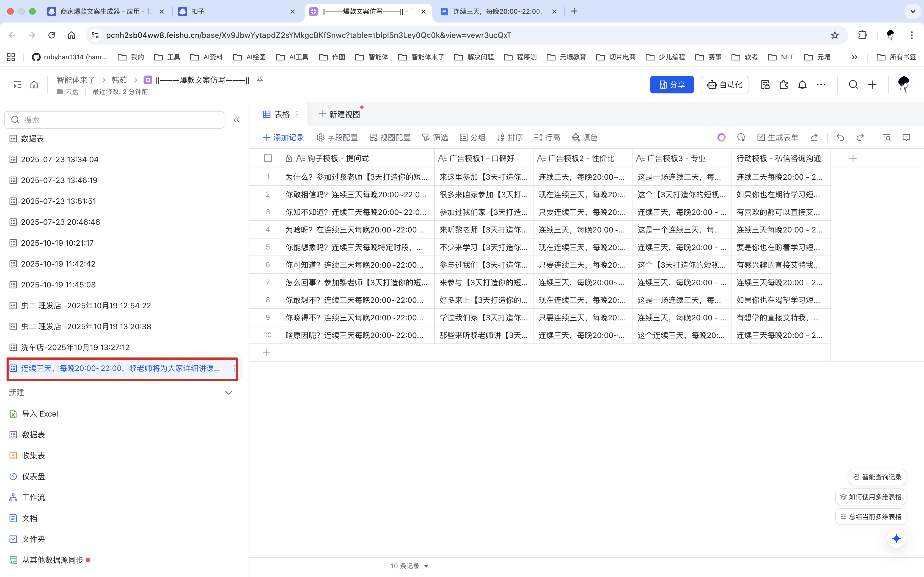Click the undo arrow icon
This screenshot has height=577, width=924.
pyautogui.click(x=840, y=137)
